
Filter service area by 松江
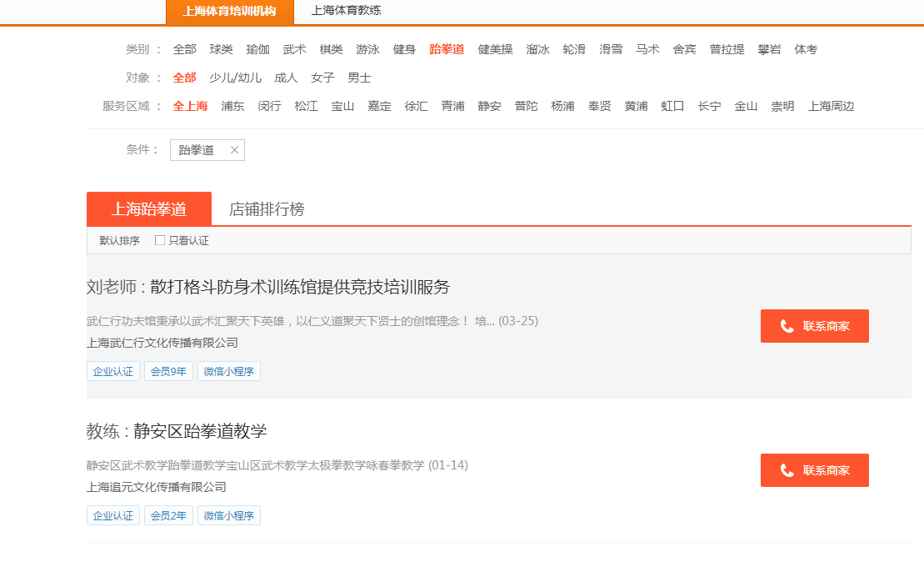click(306, 106)
